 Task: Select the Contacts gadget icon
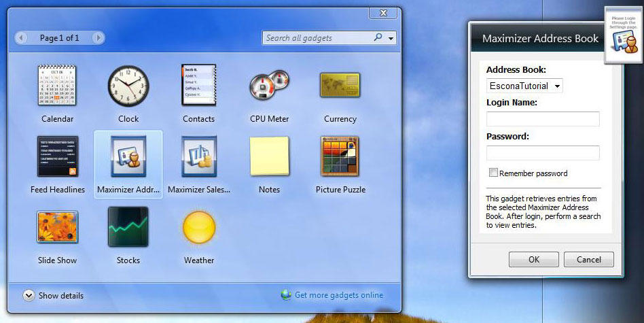click(x=199, y=85)
